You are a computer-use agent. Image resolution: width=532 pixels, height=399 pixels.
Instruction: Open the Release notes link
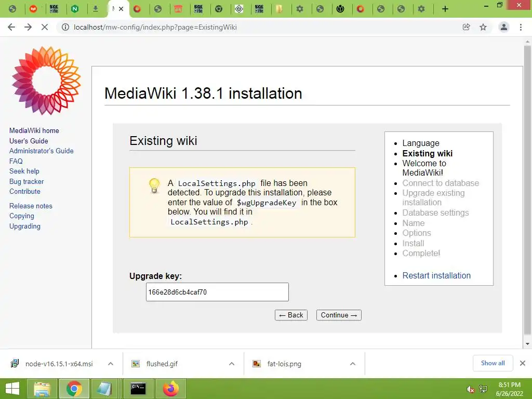pyautogui.click(x=31, y=206)
